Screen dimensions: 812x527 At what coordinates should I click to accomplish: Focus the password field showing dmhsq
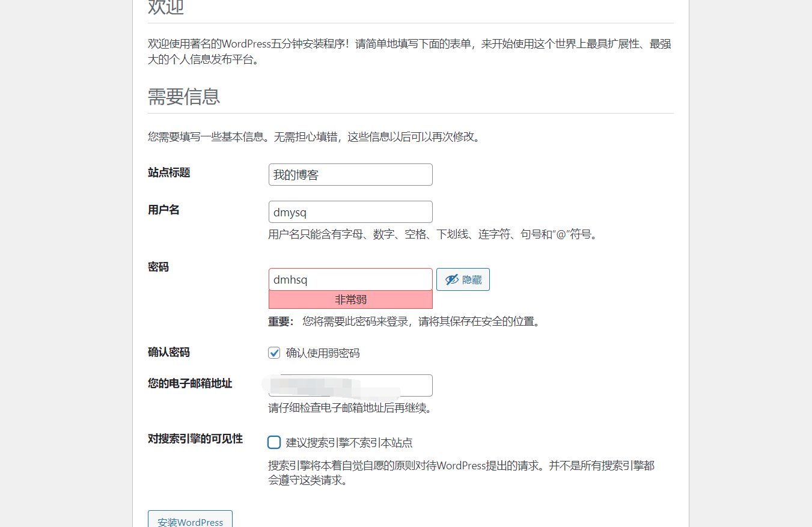350,279
